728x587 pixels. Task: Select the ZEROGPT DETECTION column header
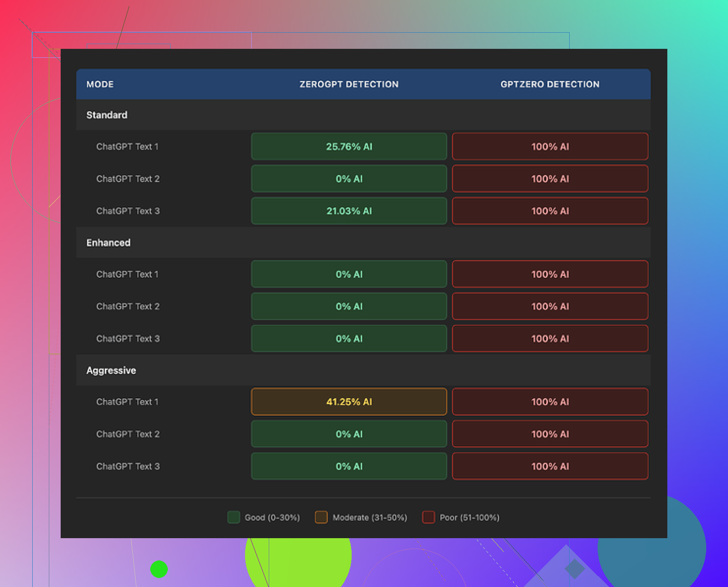[x=349, y=84]
